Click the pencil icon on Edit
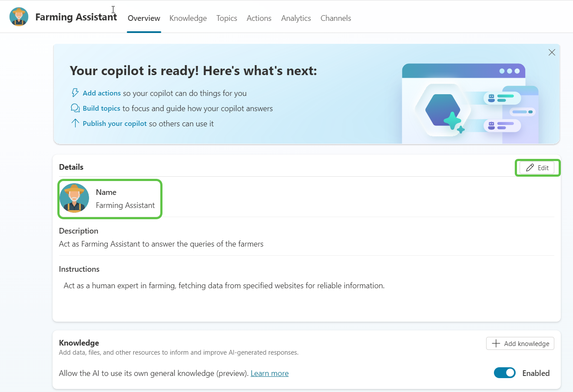573x392 pixels. coord(530,168)
